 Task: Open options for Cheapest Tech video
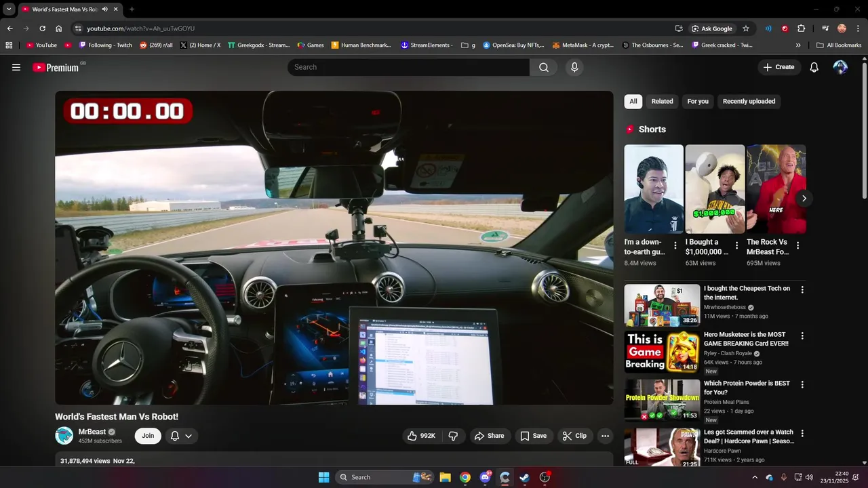pyautogui.click(x=802, y=289)
